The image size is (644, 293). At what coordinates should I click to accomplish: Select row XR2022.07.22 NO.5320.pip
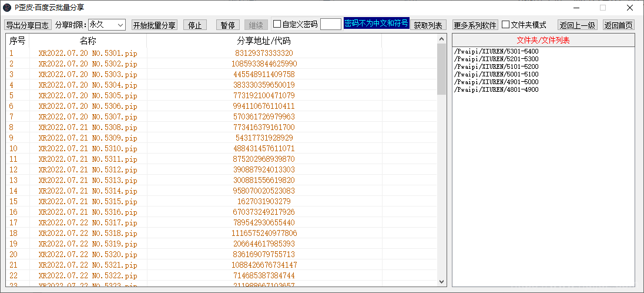[x=222, y=254]
